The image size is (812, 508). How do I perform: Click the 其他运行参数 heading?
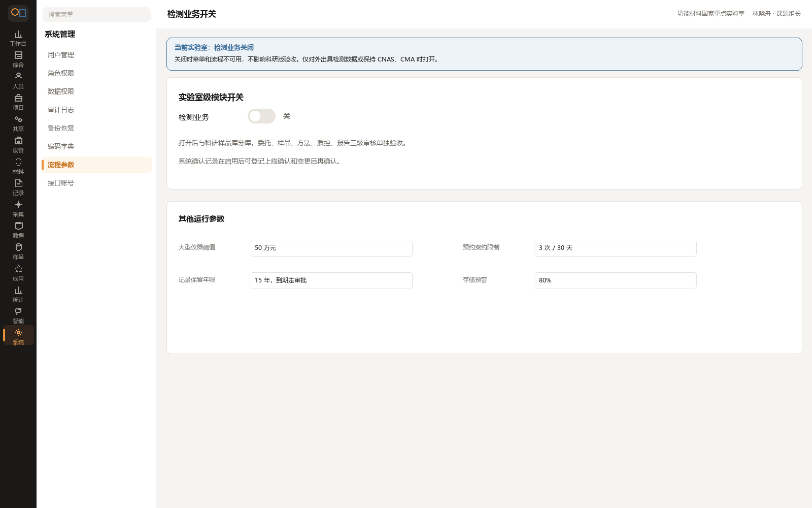coord(201,219)
